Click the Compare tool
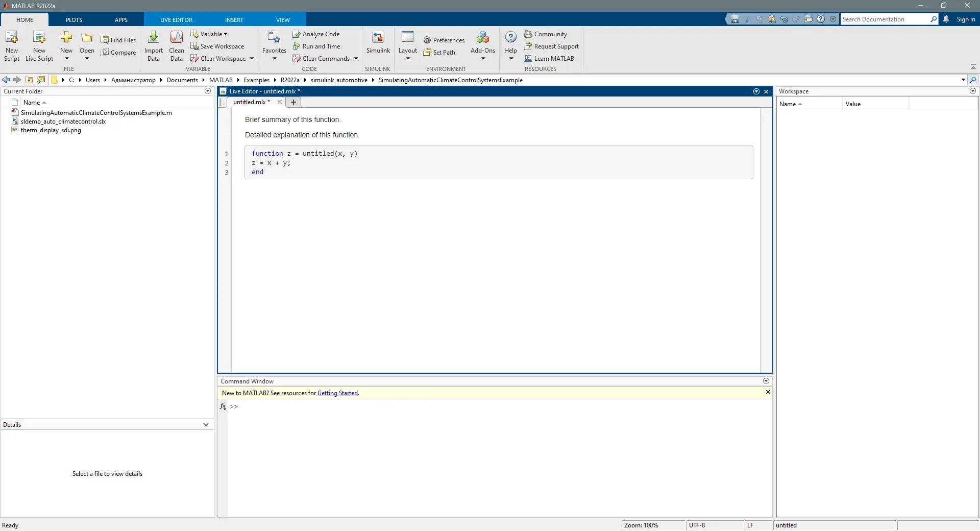The image size is (980, 531). point(118,52)
